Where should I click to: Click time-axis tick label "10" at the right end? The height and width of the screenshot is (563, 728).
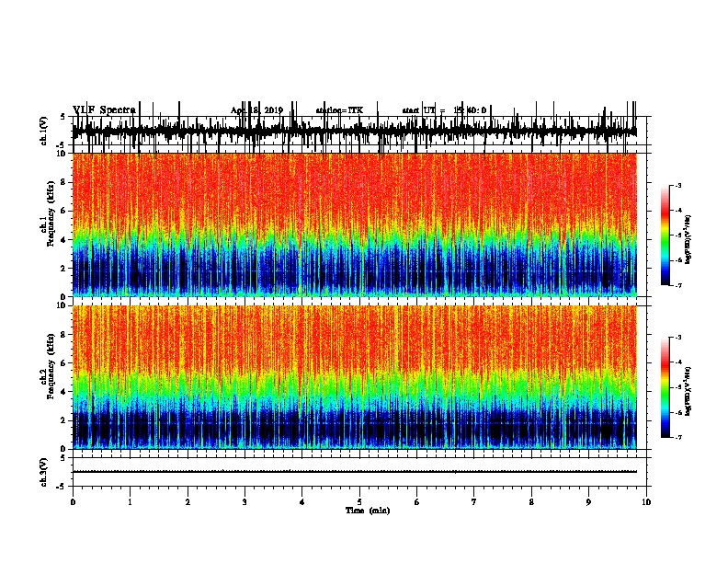(x=646, y=502)
